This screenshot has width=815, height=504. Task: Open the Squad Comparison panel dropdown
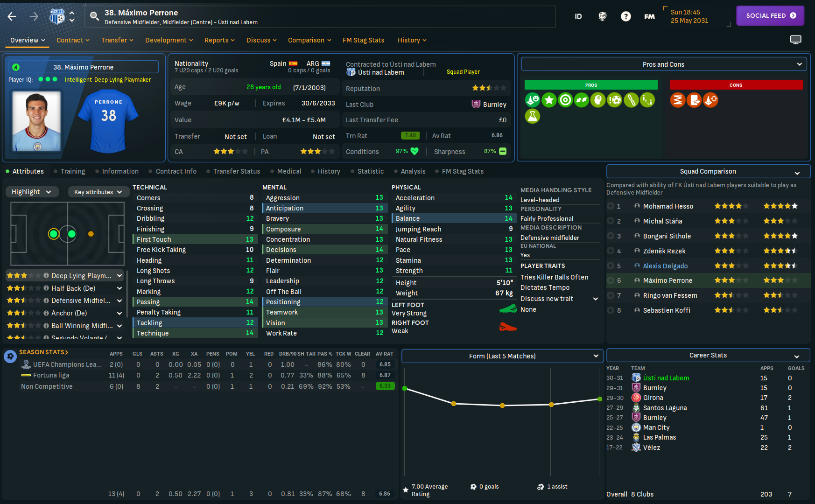click(x=708, y=171)
